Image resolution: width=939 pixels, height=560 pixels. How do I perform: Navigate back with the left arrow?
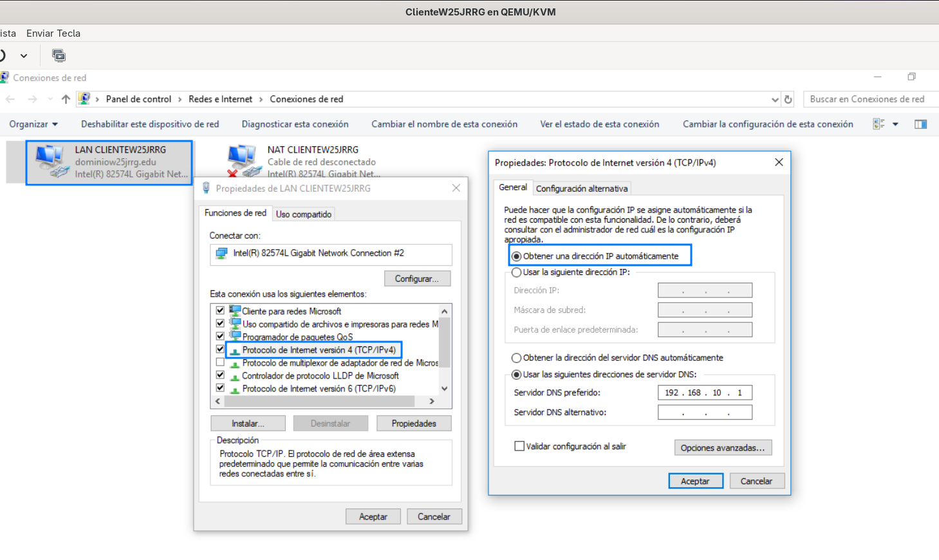click(x=10, y=99)
